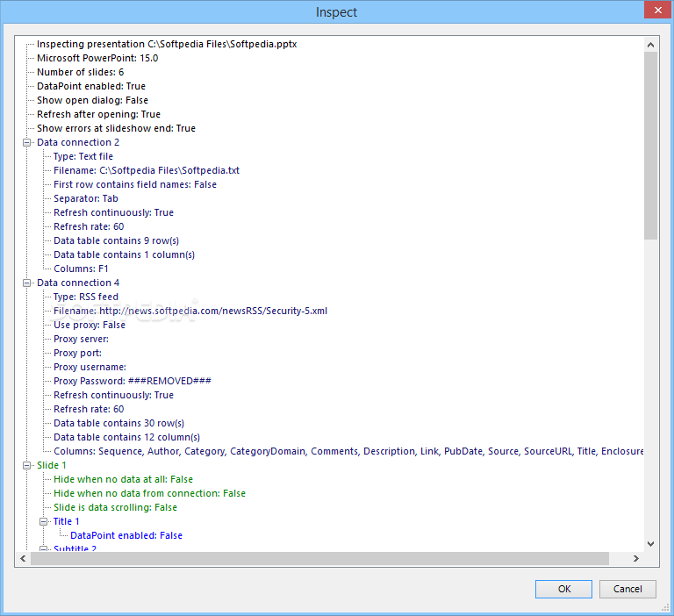
Task: Select 'Show open dialog: False' row
Action: click(92, 100)
